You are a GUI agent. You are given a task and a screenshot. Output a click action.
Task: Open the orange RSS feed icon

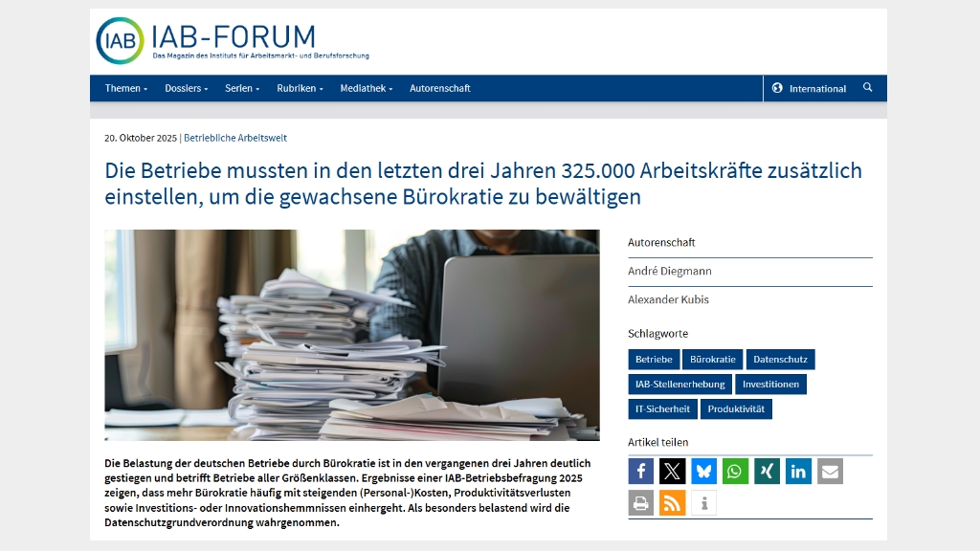point(673,503)
